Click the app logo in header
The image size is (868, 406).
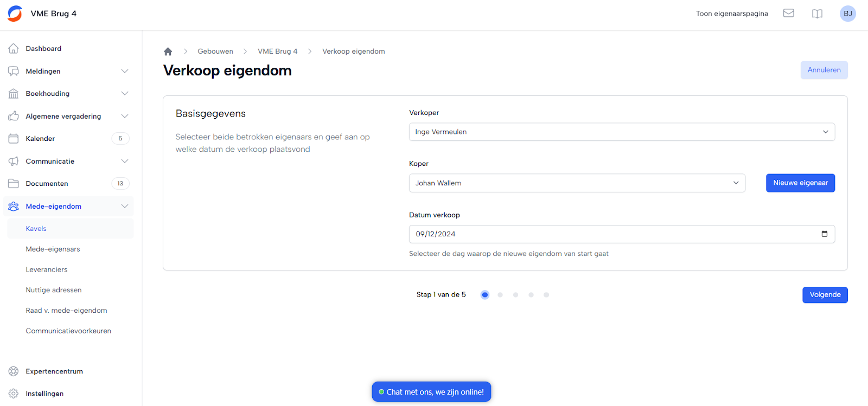tap(15, 14)
